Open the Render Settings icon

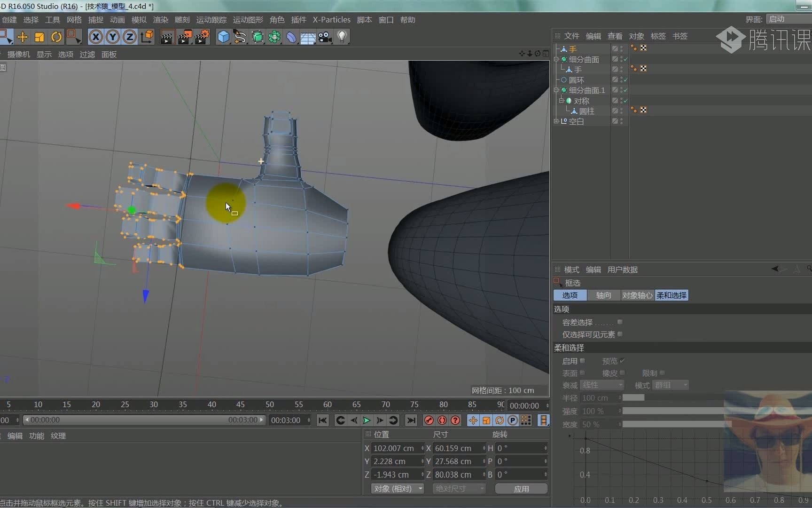click(x=201, y=37)
